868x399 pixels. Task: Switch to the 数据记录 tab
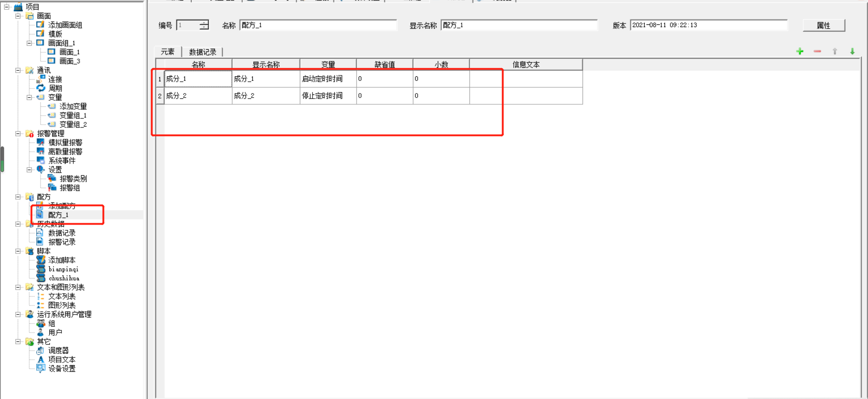(x=203, y=52)
